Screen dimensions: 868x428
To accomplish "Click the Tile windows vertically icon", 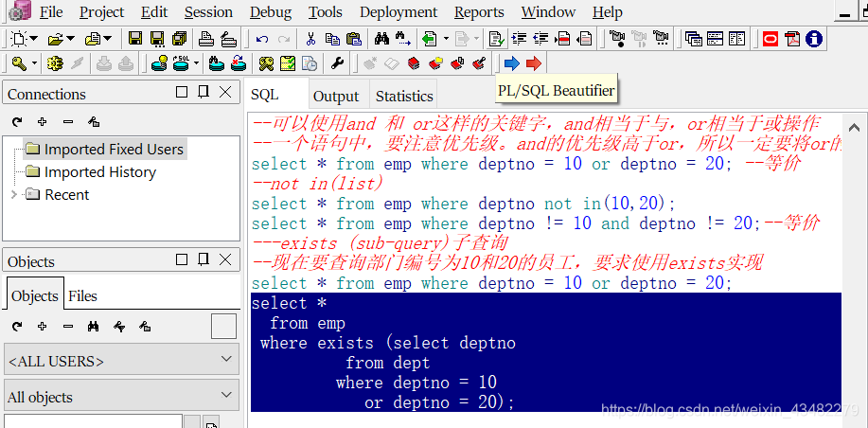I will 736,39.
